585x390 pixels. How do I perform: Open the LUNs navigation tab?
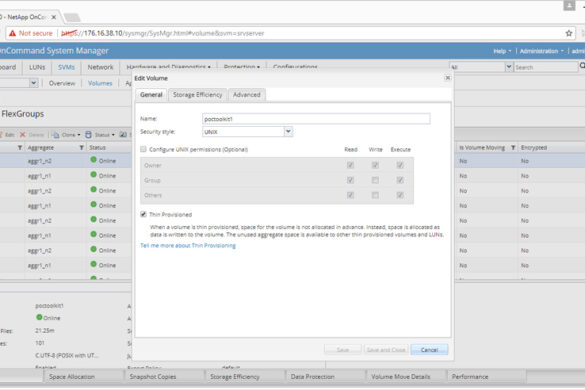pyautogui.click(x=37, y=67)
